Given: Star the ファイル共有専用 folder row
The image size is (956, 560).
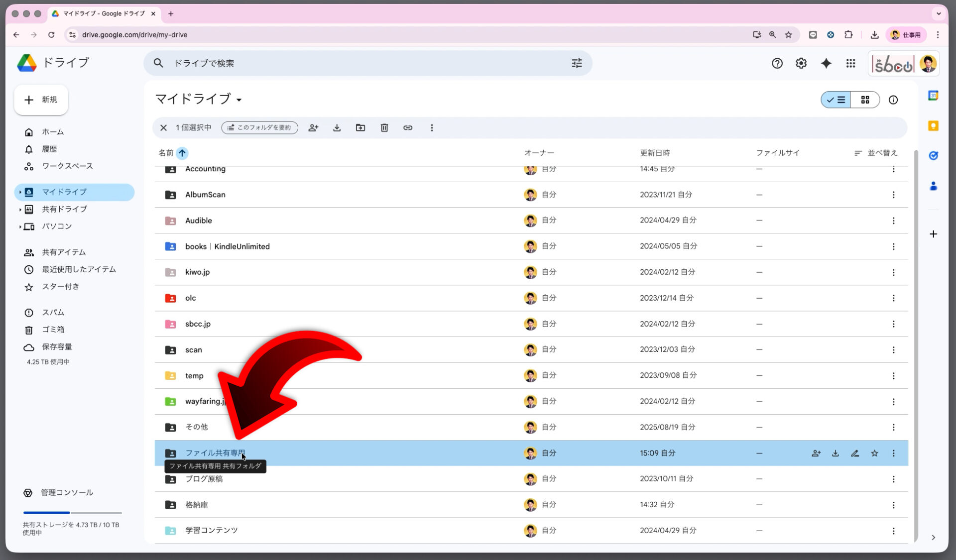Looking at the screenshot, I should 874,453.
